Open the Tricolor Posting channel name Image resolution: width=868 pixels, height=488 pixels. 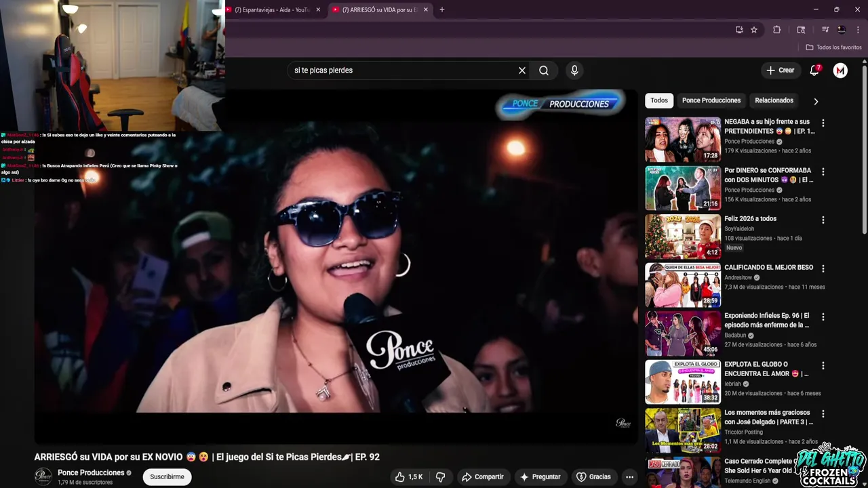click(x=744, y=432)
